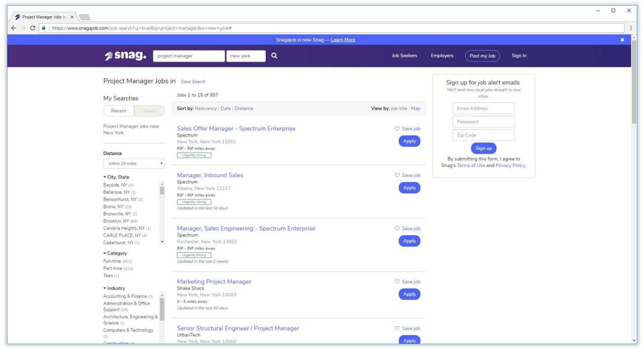
Task: View results by Job title
Action: point(399,108)
